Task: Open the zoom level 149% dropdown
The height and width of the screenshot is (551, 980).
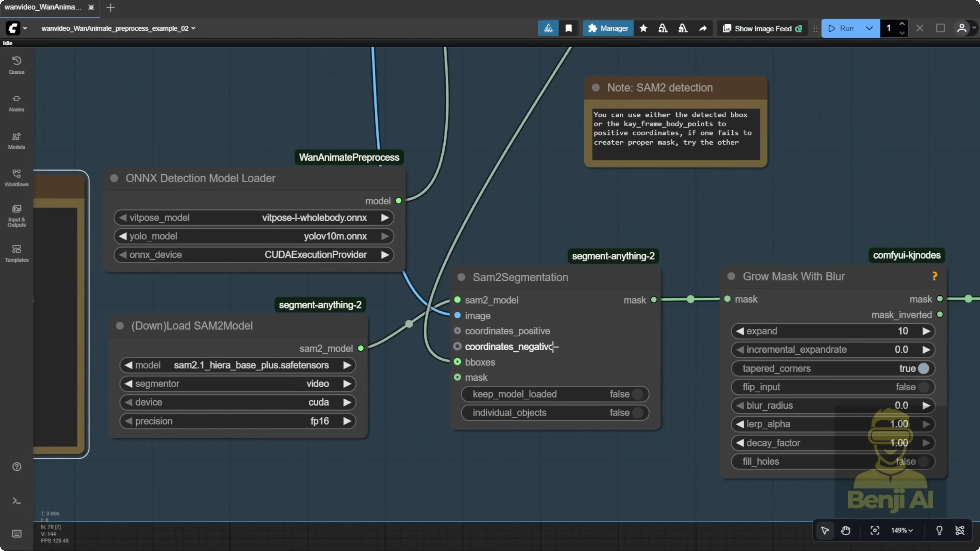Action: (x=902, y=531)
